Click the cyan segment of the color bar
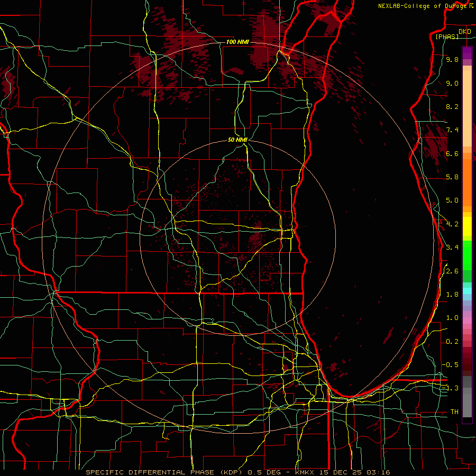476x476 pixels. 467,291
